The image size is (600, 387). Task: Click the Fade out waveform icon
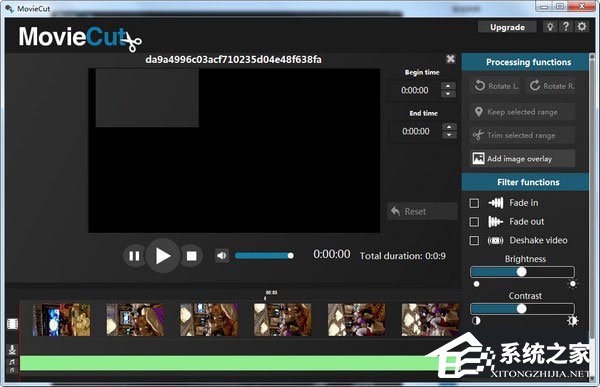pos(496,222)
